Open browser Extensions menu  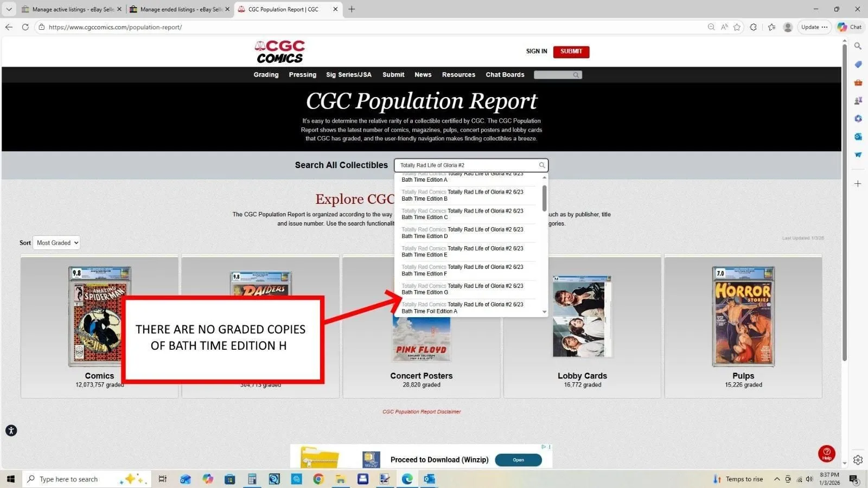754,27
